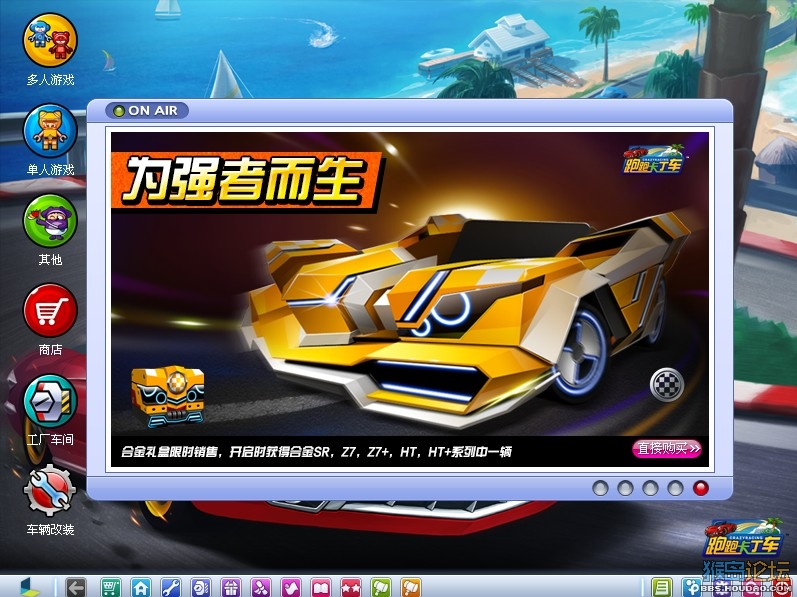
Task: Click the 直接购买 buy now button
Action: [x=667, y=448]
